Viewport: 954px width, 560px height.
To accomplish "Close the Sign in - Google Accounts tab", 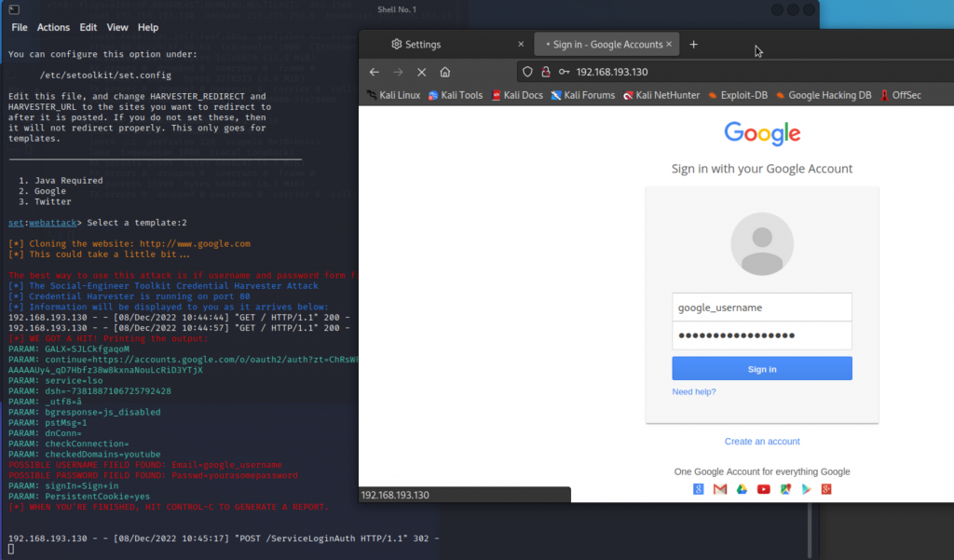I will (671, 44).
